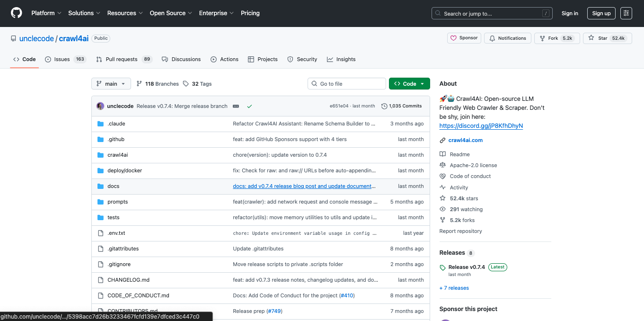Open the main branch dropdown

pyautogui.click(x=111, y=84)
